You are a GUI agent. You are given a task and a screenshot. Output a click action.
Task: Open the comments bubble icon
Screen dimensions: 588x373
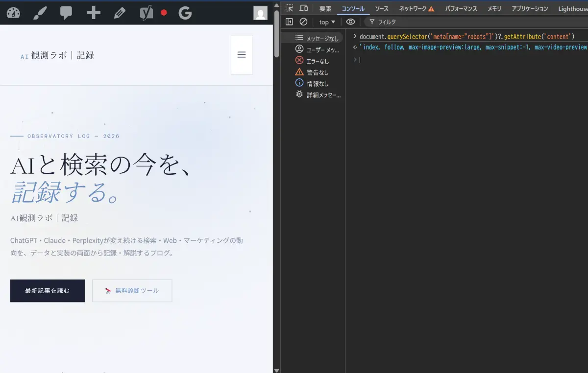(x=66, y=13)
